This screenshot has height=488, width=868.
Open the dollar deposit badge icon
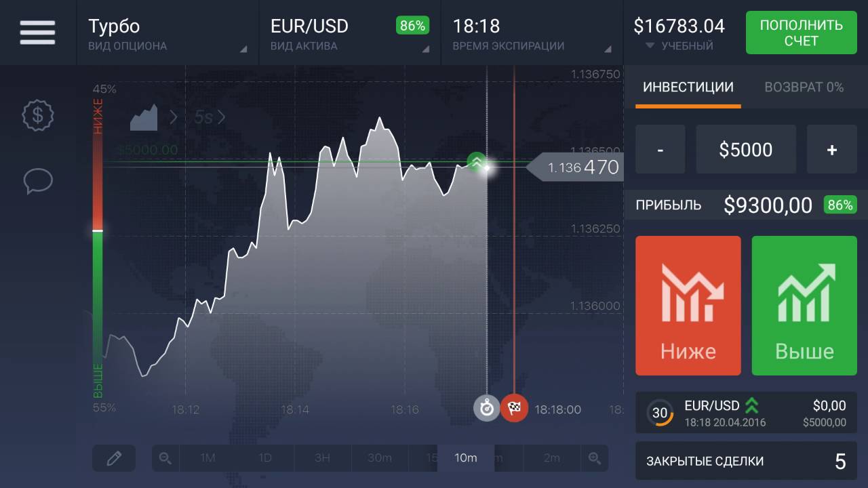coord(38,115)
